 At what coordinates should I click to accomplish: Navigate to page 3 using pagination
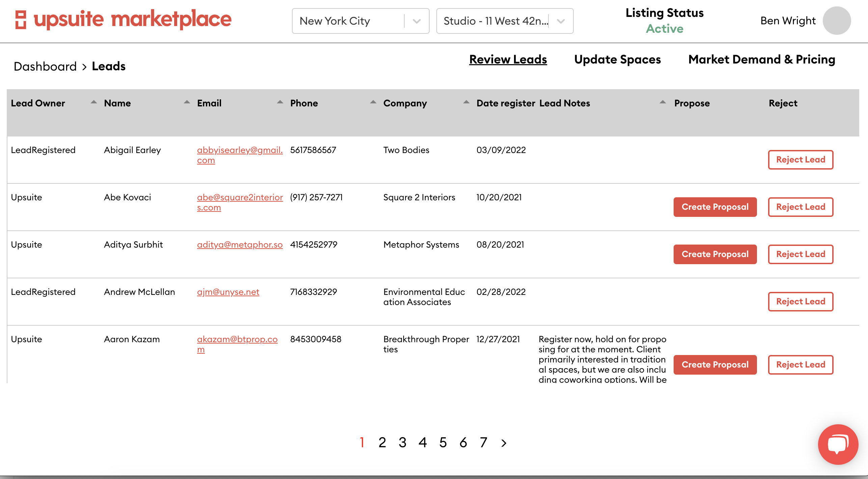pyautogui.click(x=402, y=441)
